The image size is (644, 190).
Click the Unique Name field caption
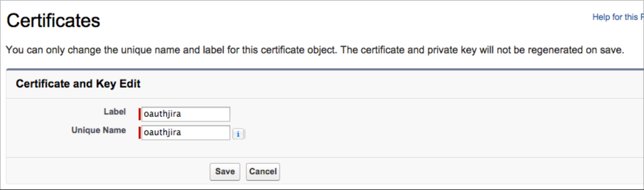click(x=98, y=130)
